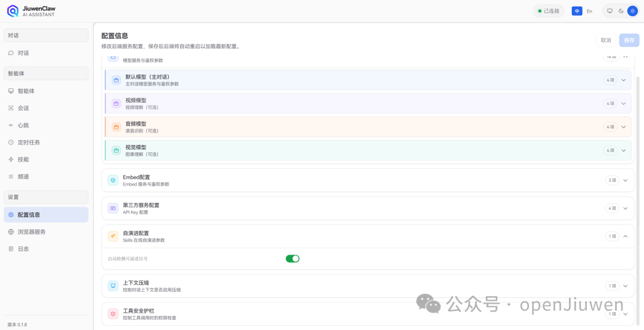Click 1 项 badge on 自演进配置 row
644x330 pixels.
612,236
